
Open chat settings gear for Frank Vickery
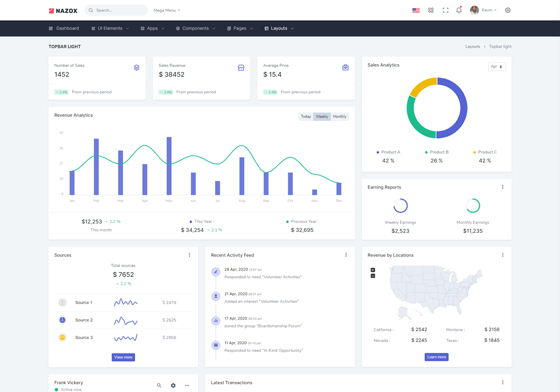tap(173, 385)
